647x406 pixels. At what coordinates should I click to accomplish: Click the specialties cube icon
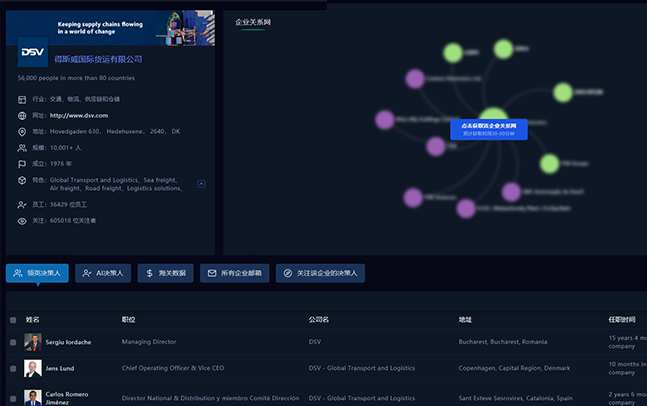(22, 180)
